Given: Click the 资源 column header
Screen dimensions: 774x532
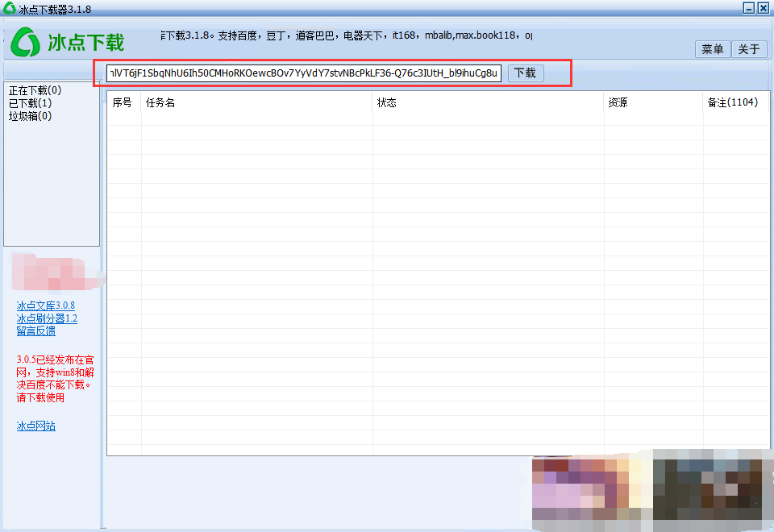Looking at the screenshot, I should [618, 103].
